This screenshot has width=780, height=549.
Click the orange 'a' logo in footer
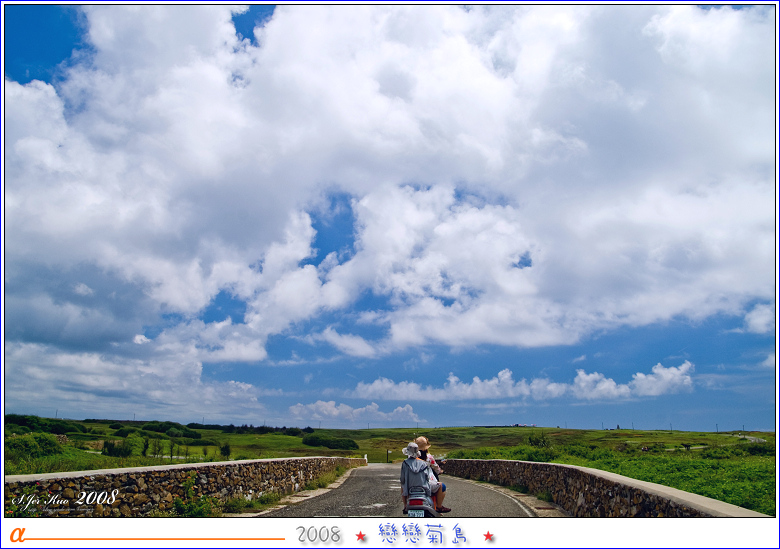[x=17, y=535]
